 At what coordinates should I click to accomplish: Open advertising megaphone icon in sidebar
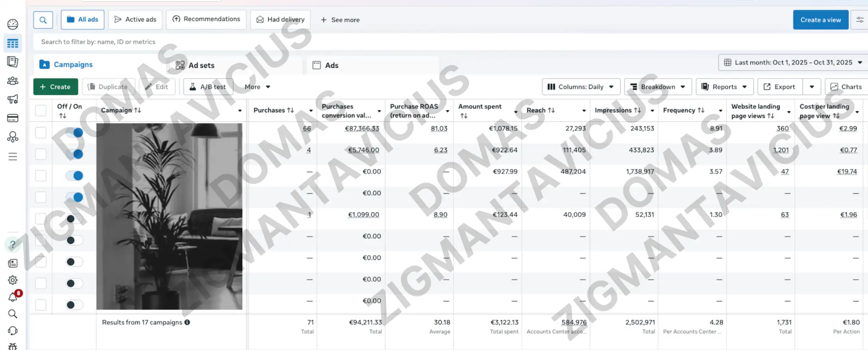pos(13,99)
